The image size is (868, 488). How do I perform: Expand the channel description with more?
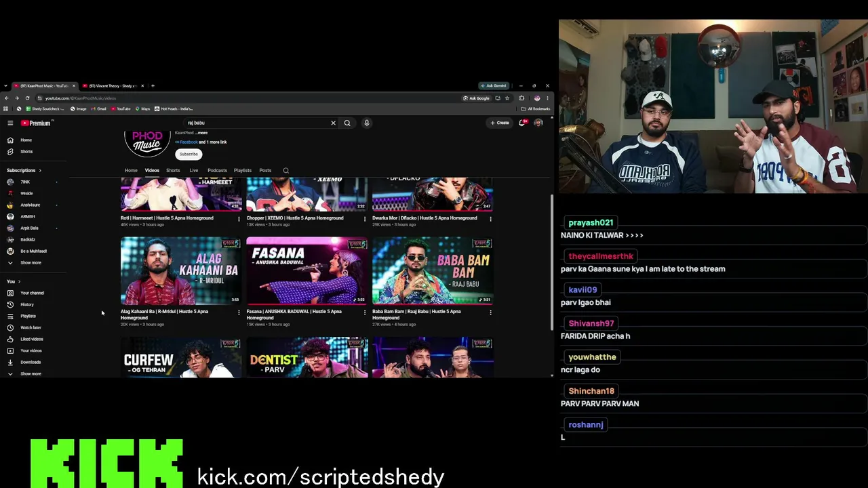pos(201,133)
